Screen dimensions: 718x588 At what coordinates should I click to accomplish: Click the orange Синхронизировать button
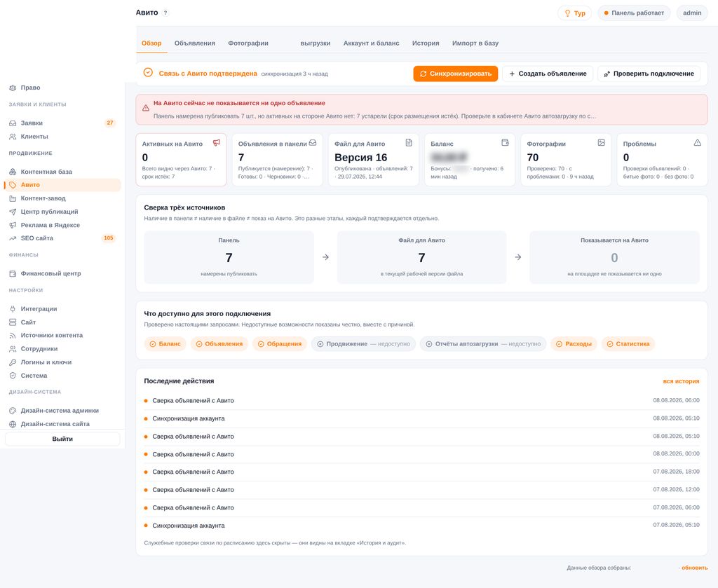tap(456, 74)
